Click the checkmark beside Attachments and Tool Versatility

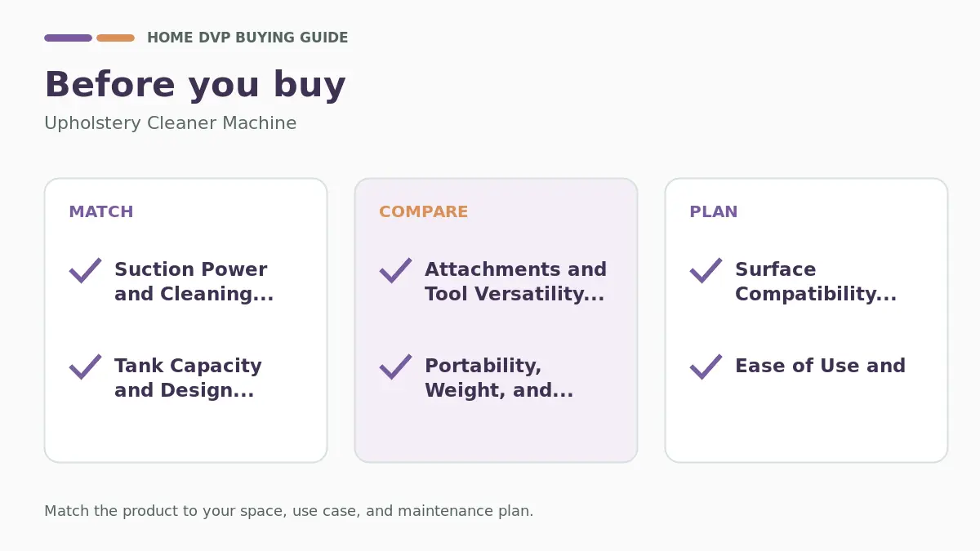[x=395, y=270]
